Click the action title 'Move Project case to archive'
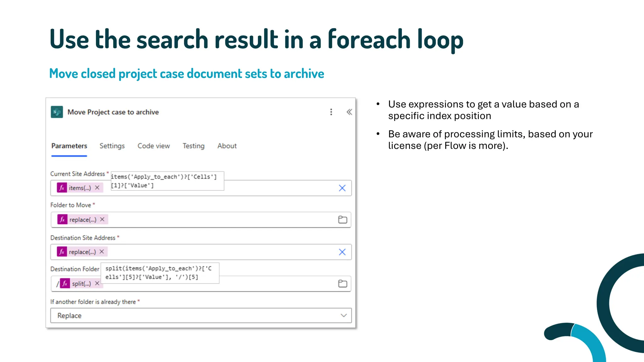This screenshot has width=644, height=362. 113,112
